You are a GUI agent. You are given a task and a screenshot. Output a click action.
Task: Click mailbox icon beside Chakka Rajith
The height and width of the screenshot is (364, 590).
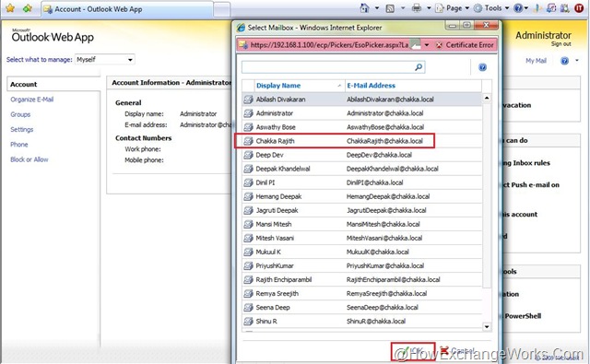pos(248,141)
